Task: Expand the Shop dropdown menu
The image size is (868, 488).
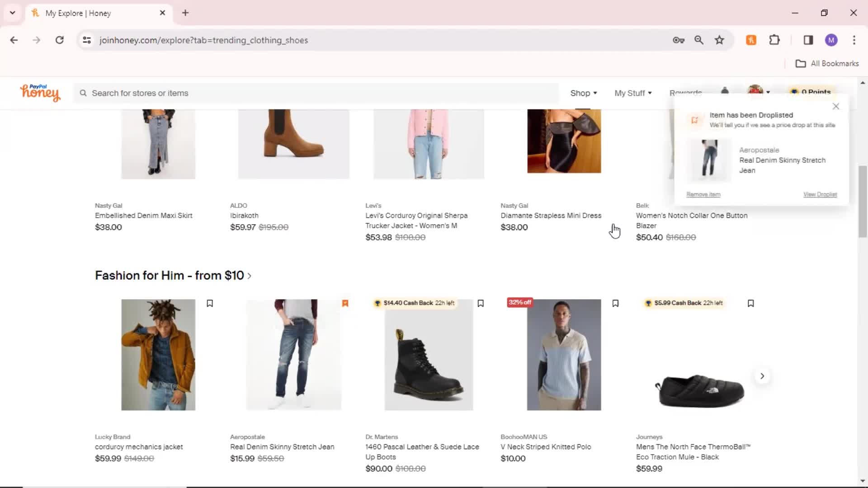Action: [x=584, y=93]
